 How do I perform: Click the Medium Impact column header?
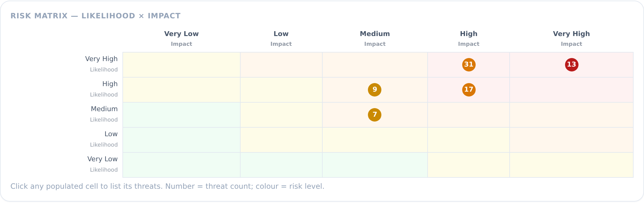click(x=375, y=38)
